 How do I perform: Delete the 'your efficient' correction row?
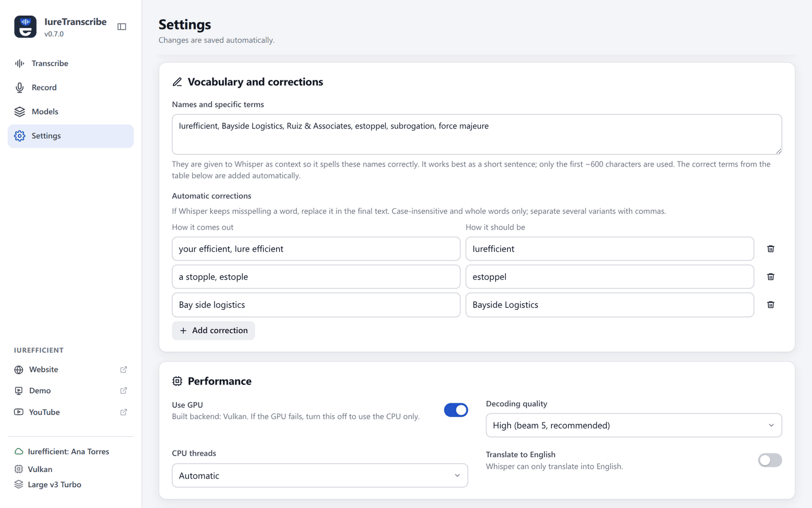pyautogui.click(x=770, y=249)
